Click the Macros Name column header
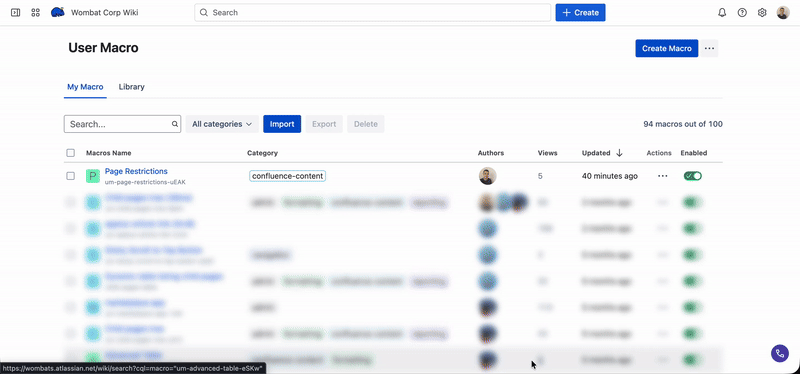This screenshot has height=374, width=800. pos(109,153)
